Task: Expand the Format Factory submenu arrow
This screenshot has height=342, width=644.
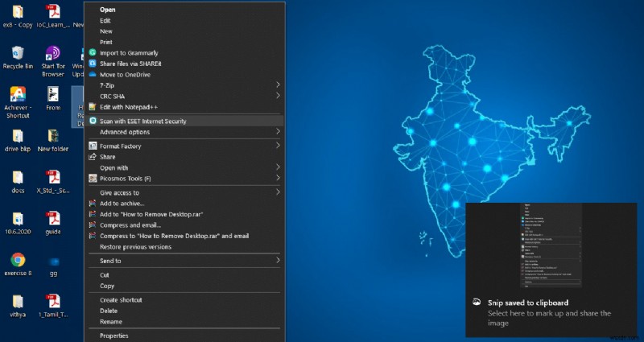Action: click(278, 146)
